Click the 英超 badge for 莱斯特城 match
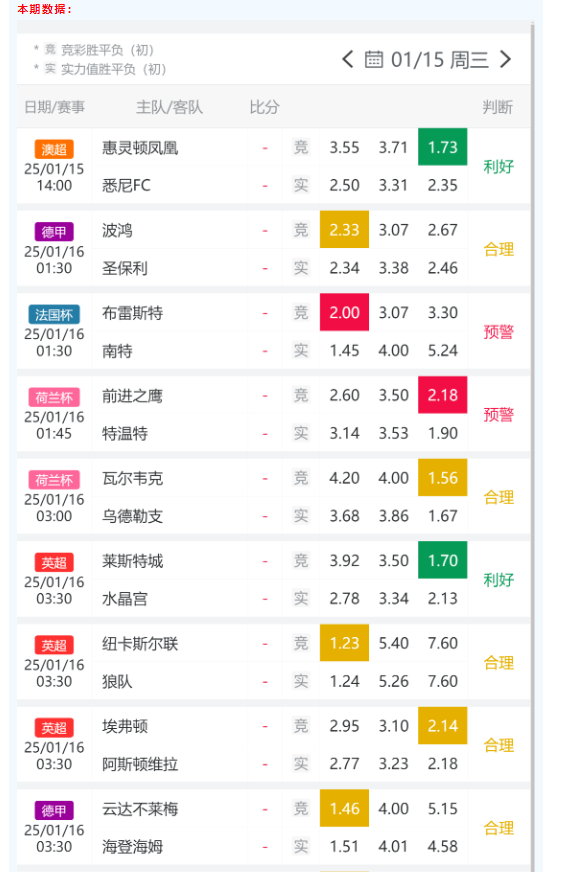Image resolution: width=561 pixels, height=872 pixels. pyautogui.click(x=54, y=562)
